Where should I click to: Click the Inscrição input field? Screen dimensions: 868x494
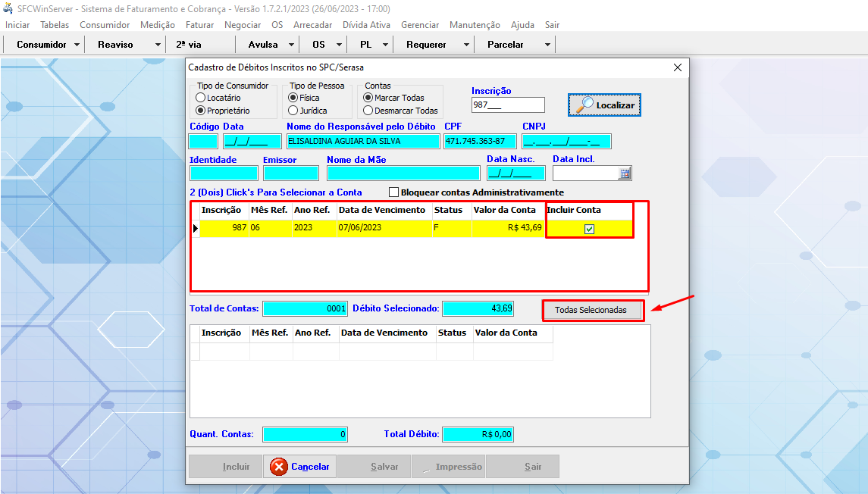(507, 105)
